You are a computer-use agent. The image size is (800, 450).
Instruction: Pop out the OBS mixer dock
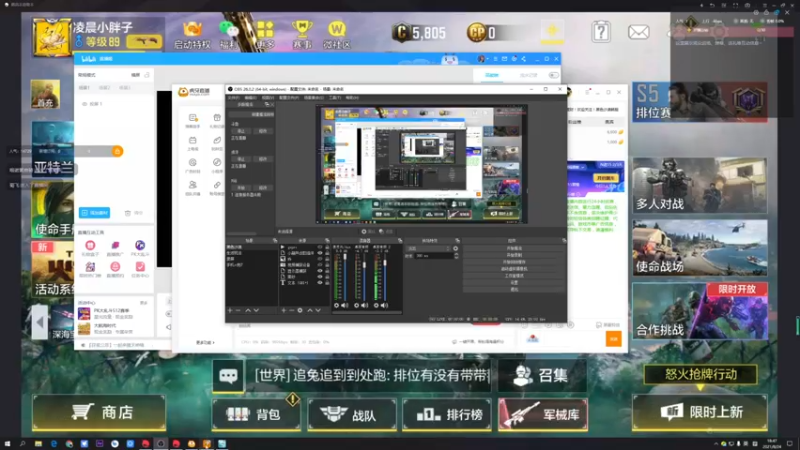click(399, 240)
